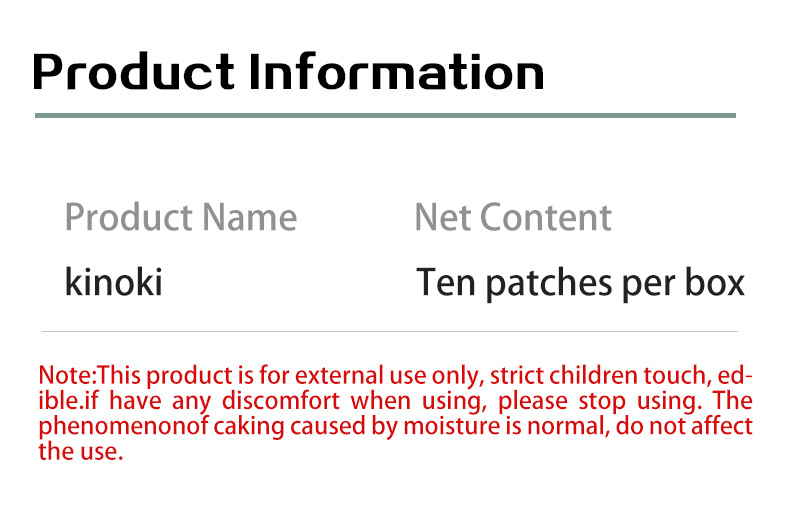Viewport: 790px width, 508px height.
Task: Click the red "Note:" word
Action: [68, 376]
